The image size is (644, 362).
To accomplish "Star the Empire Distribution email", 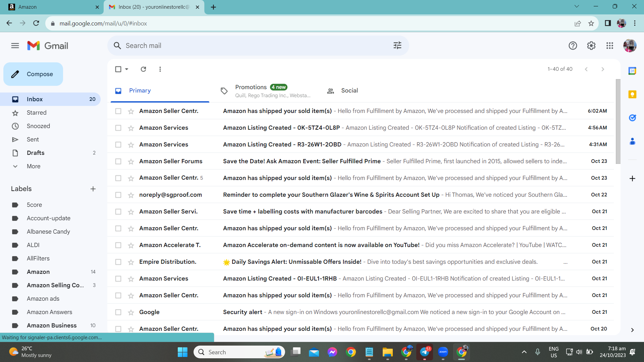I will (x=131, y=262).
